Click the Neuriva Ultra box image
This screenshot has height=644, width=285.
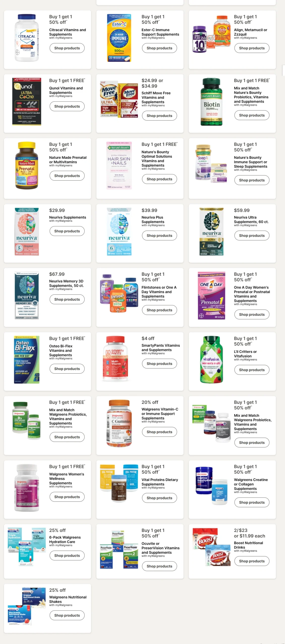[211, 231]
